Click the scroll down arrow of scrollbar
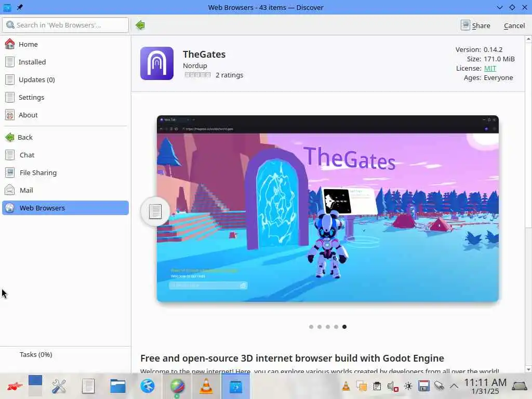 click(x=528, y=369)
